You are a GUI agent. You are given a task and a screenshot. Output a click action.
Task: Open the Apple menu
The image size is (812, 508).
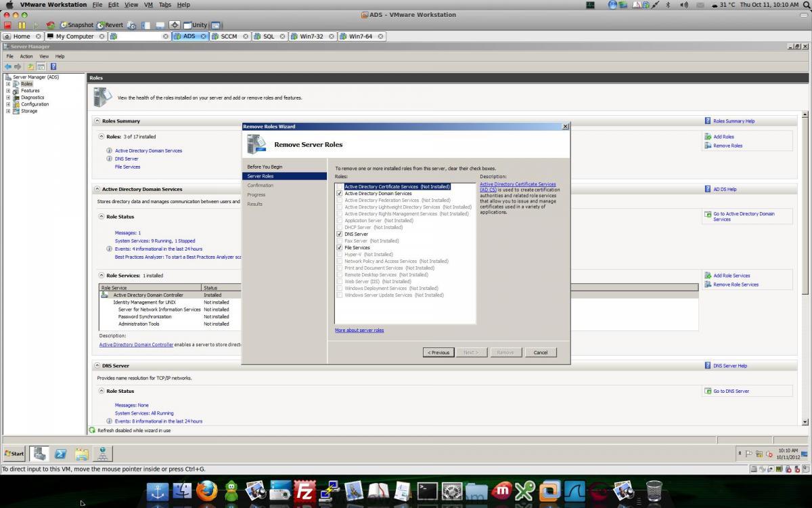9,5
